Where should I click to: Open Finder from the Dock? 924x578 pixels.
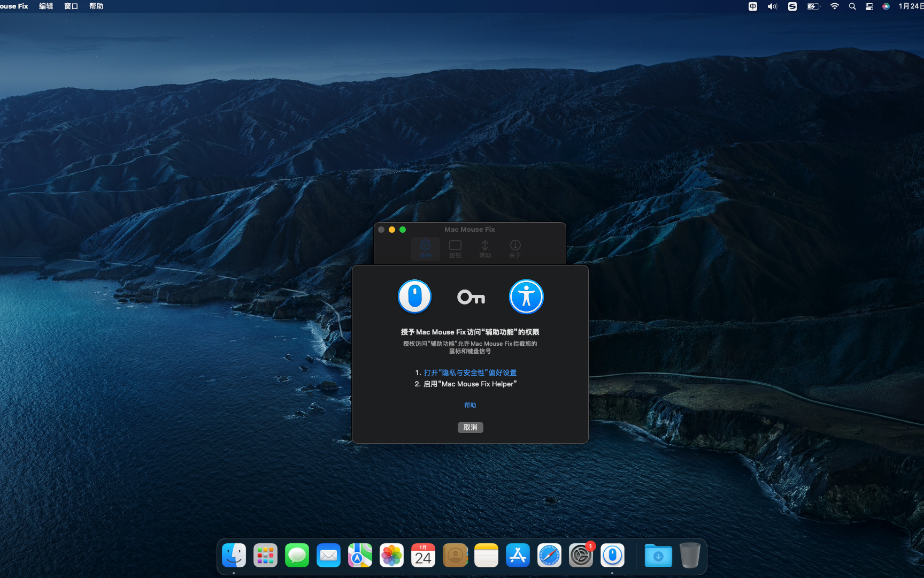click(234, 556)
